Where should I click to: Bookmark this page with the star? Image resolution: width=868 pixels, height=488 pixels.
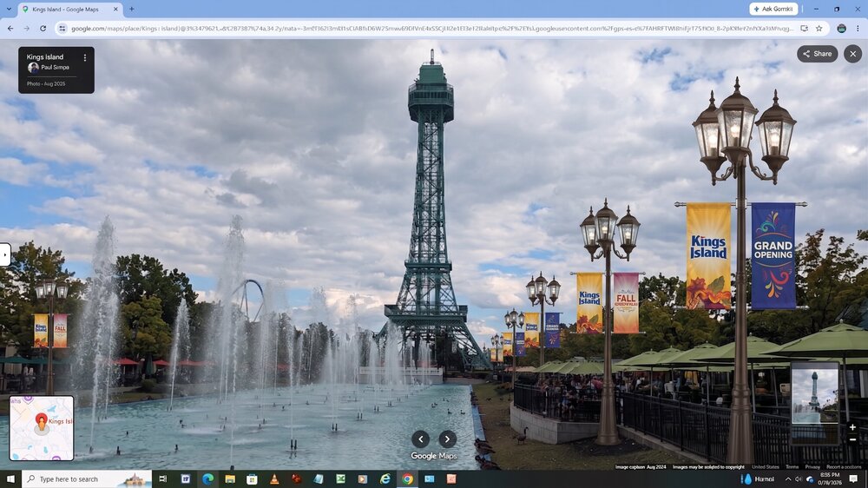point(819,29)
